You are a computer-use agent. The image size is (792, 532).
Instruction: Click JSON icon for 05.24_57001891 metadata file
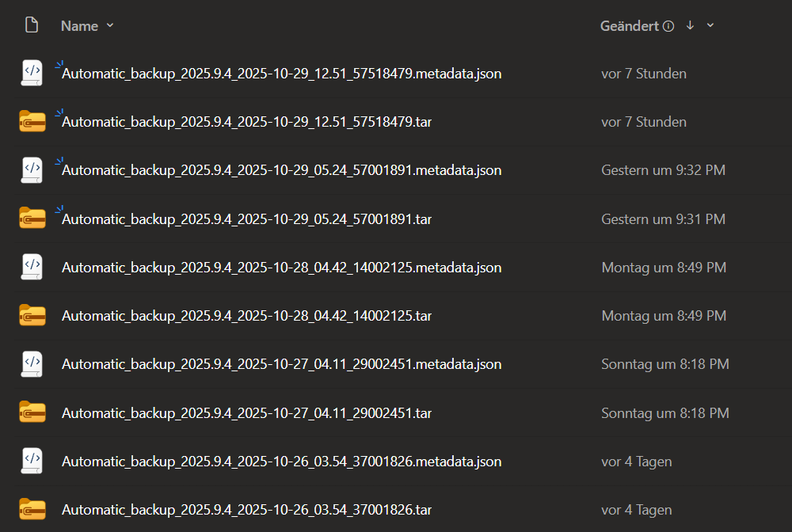point(32,170)
